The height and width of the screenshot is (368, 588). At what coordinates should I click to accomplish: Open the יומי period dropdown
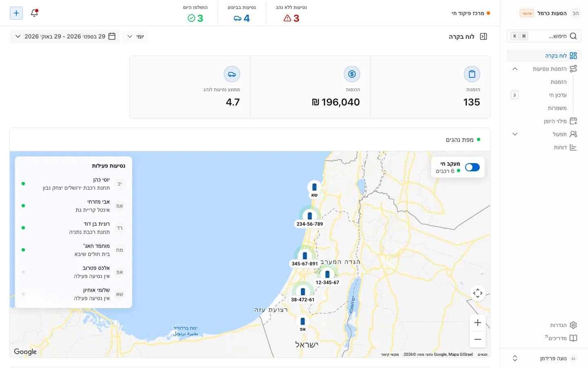click(x=135, y=36)
